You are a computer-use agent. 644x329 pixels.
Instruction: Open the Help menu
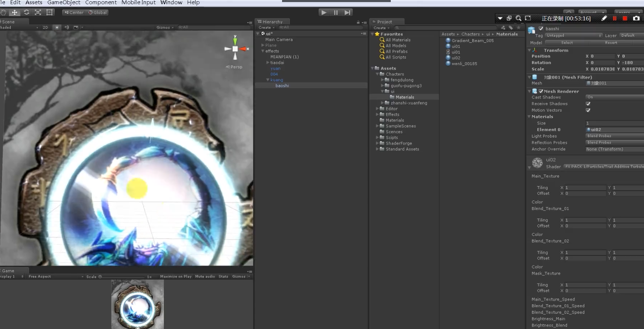[x=194, y=2]
